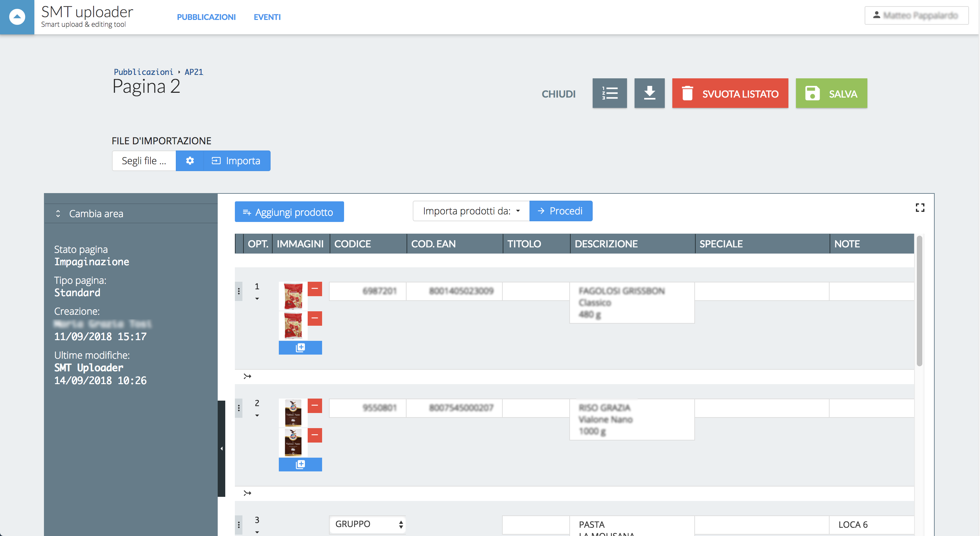
Task: Click the IMMAGINI column header
Action: (x=300, y=244)
